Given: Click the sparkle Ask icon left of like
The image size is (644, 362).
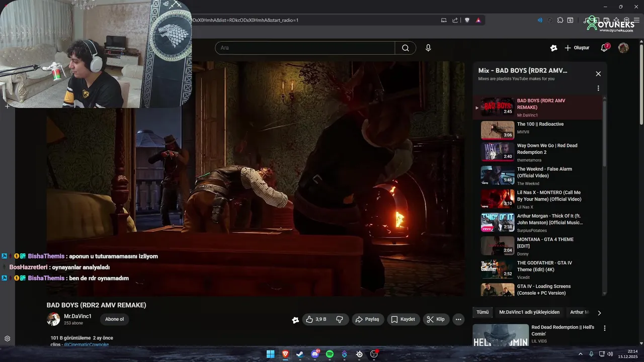Looking at the screenshot, I should [x=295, y=320].
